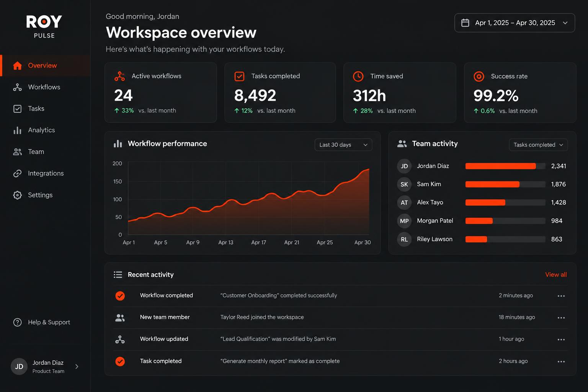The height and width of the screenshot is (392, 588).
Task: Go to the Overview menu item
Action: [45, 65]
